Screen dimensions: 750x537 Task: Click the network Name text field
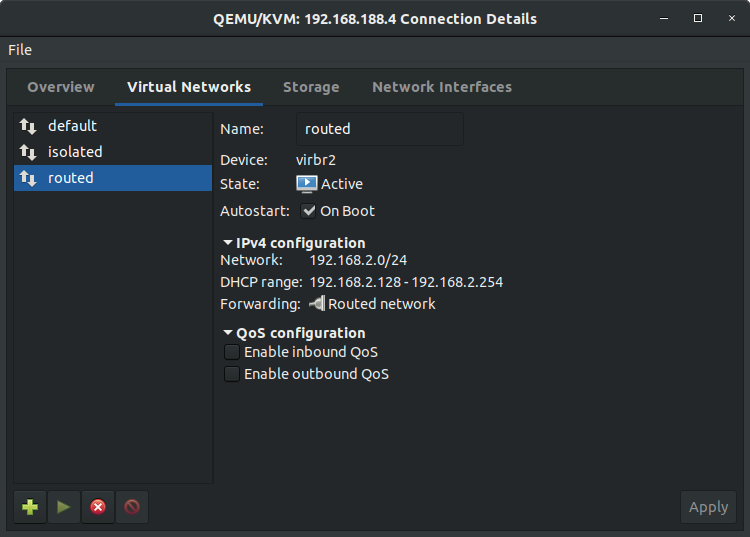pos(380,129)
